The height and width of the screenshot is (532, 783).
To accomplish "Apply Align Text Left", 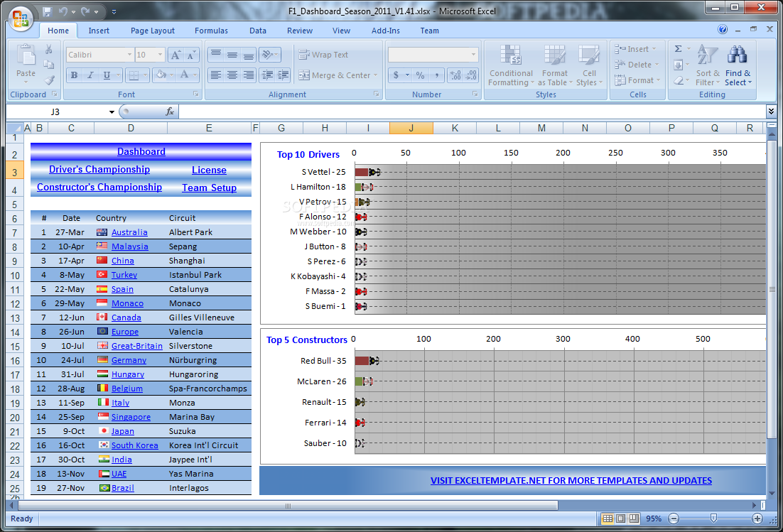I will point(216,75).
